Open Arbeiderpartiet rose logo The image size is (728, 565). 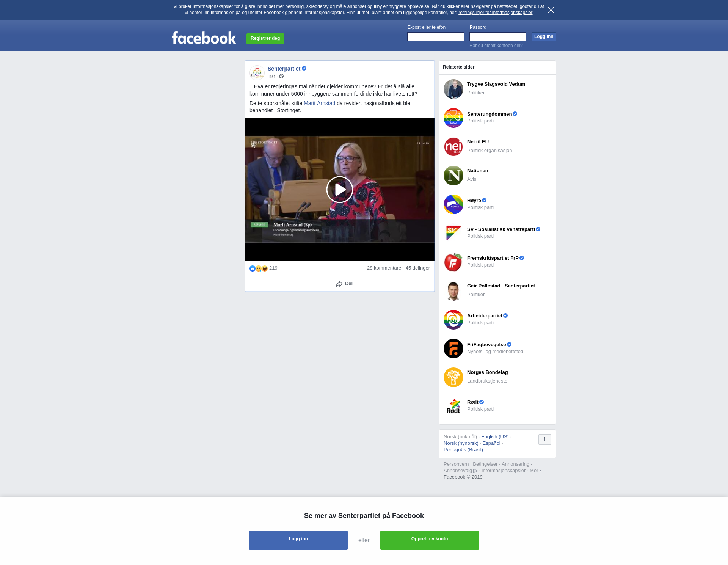(x=453, y=320)
